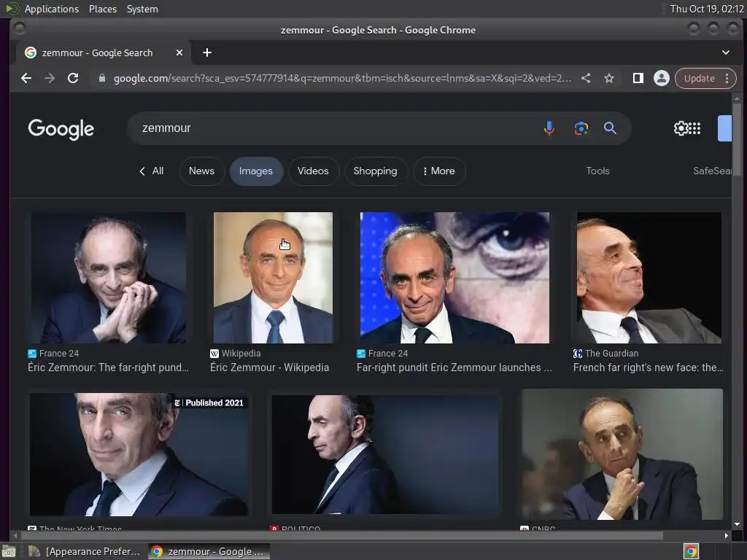This screenshot has width=747, height=560.
Task: View site information via the lock icon
Action: coord(101,78)
